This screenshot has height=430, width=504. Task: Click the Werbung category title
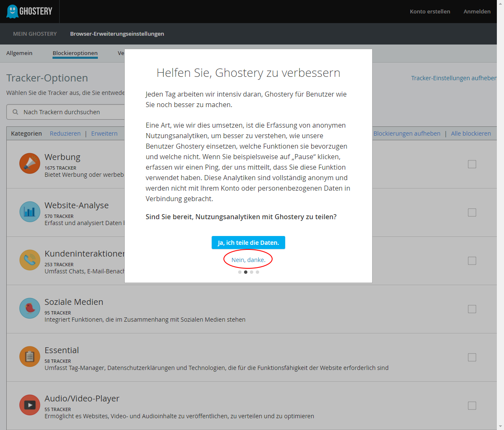click(x=63, y=157)
